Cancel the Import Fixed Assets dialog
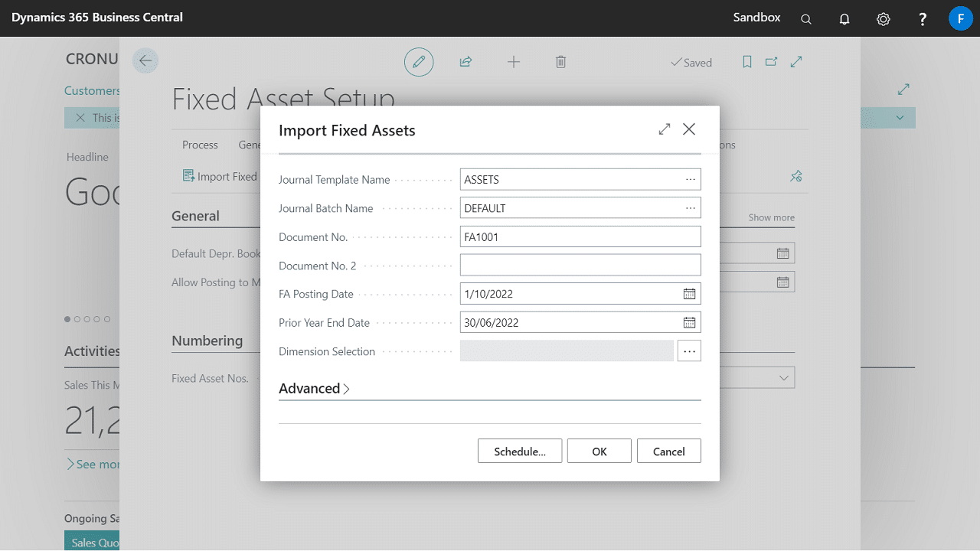This screenshot has width=980, height=551. coord(668,452)
